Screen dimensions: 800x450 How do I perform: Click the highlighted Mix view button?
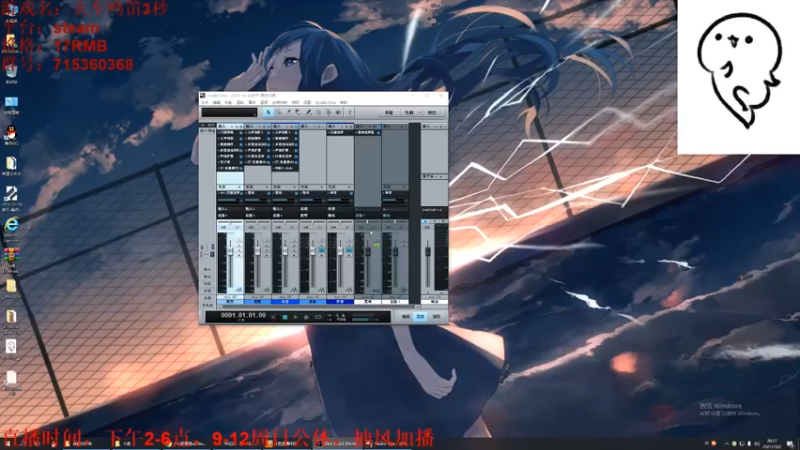click(420, 317)
